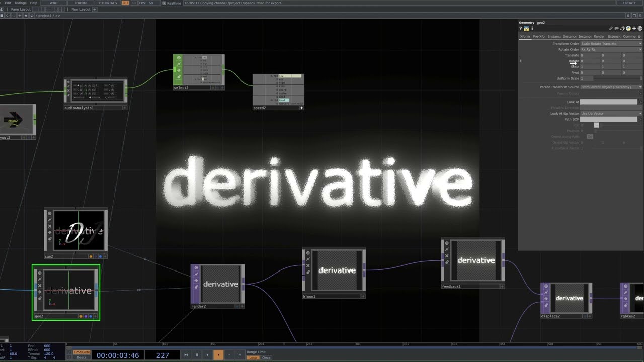Enable TimeCode display mode
Image resolution: width=644 pixels, height=362 pixels.
click(82, 352)
